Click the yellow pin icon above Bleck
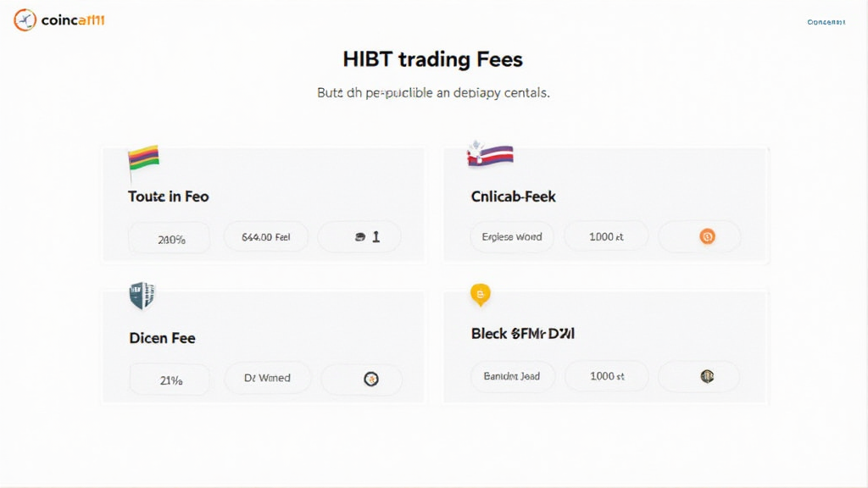Screen dimensions: 868x488 click(x=480, y=295)
